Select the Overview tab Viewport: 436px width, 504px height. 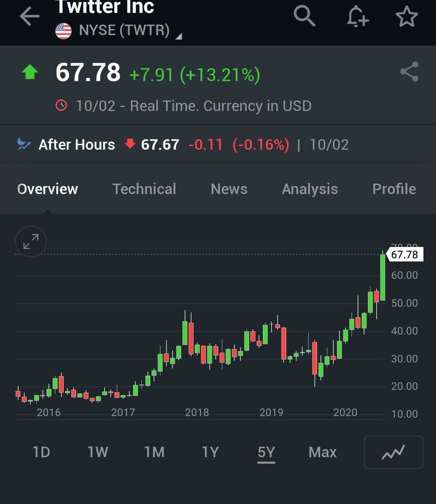[48, 189]
